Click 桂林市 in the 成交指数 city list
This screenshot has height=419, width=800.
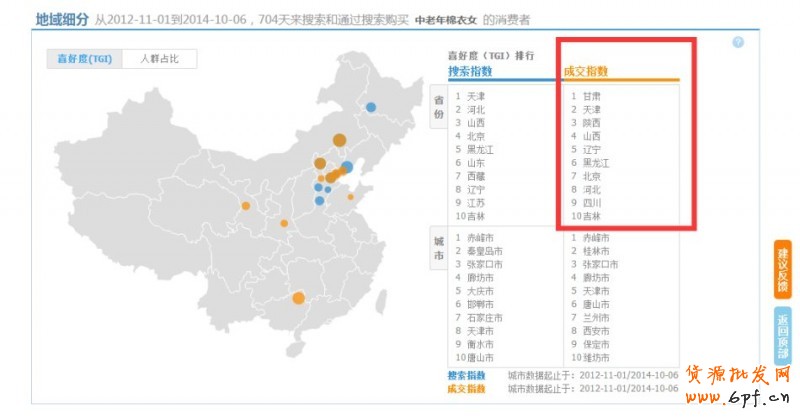point(598,251)
